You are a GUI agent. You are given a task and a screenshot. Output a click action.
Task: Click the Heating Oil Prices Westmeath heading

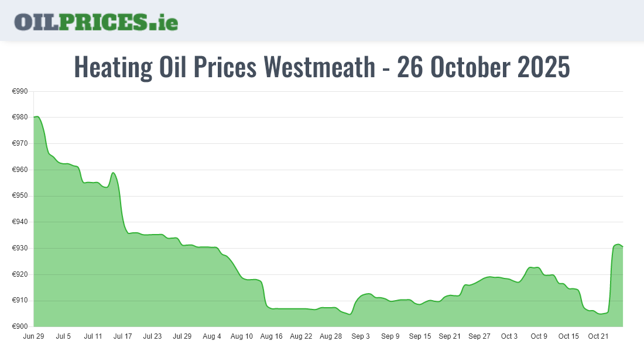pyautogui.click(x=322, y=67)
